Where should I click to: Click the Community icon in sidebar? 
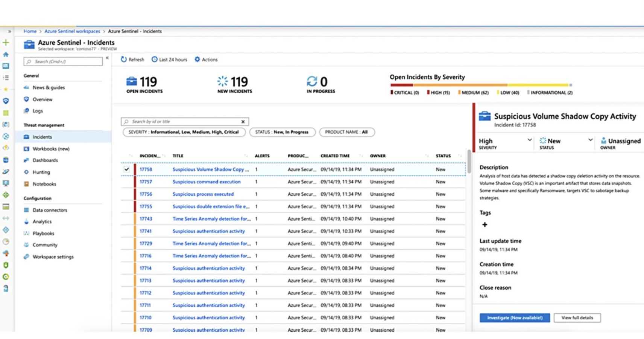point(26,245)
